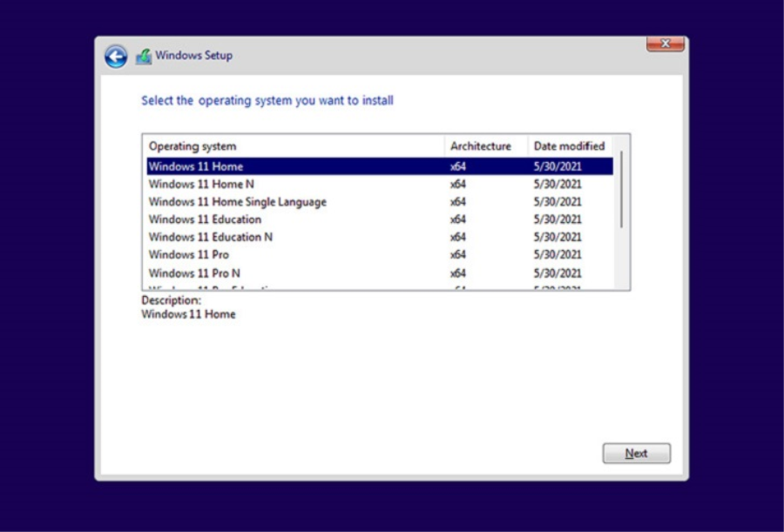Screen dimensions: 784x532
Task: Click x64 in the Windows 11 Home N row
Action: click(458, 184)
